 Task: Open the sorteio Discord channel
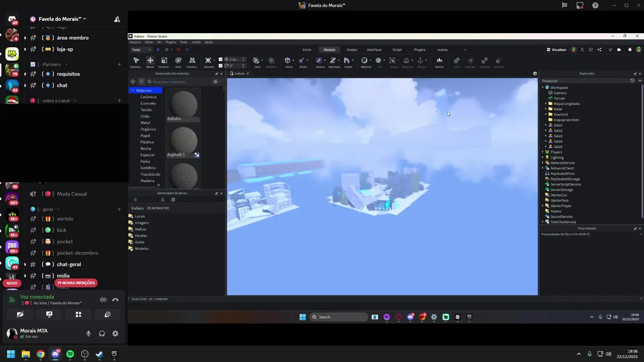tap(64, 219)
